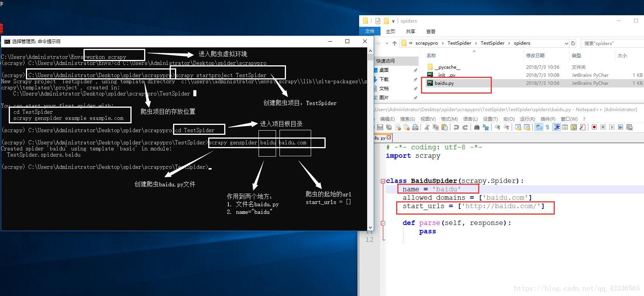The height and width of the screenshot is (296, 644).
Task: Open Find with binoculars icon
Action: click(x=477, y=127)
